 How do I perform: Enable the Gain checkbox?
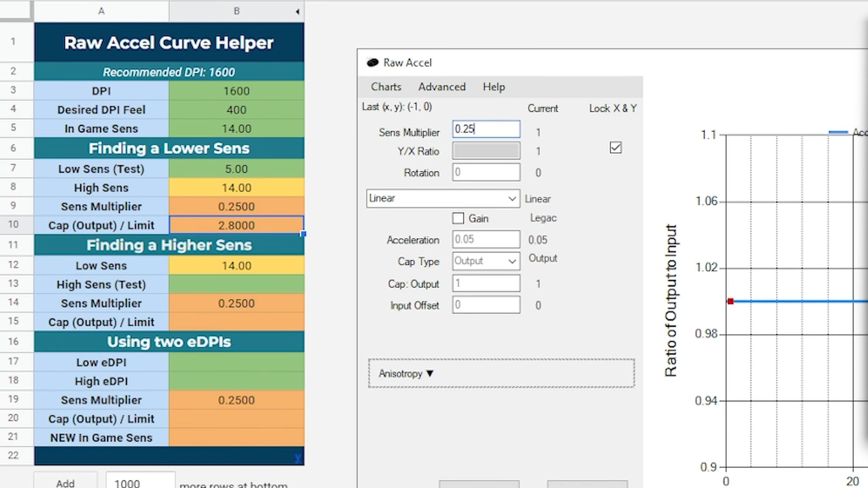[x=458, y=218]
